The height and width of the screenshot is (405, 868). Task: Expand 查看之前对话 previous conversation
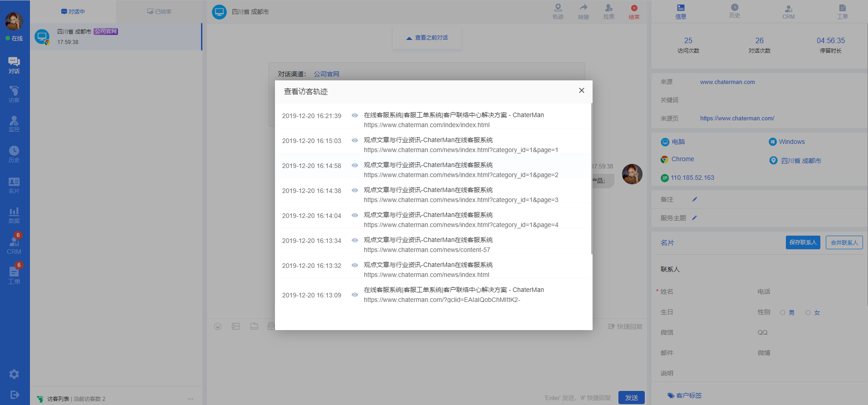[427, 38]
